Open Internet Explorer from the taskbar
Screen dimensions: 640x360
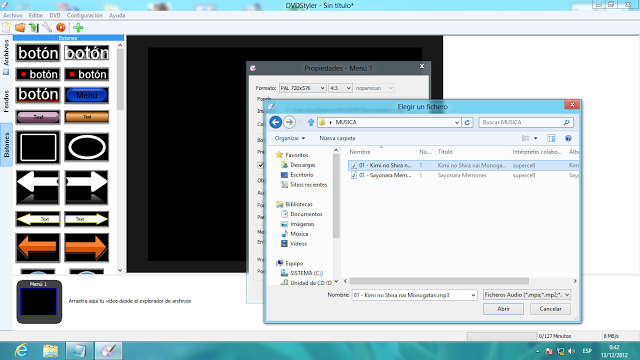tap(21, 351)
